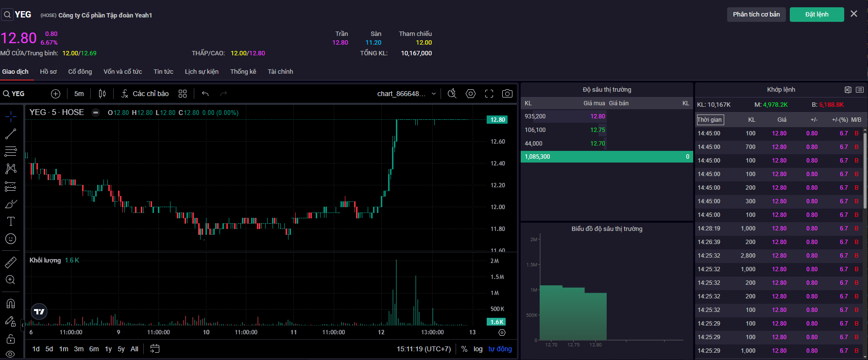Select the text annotation tool

coord(11,221)
